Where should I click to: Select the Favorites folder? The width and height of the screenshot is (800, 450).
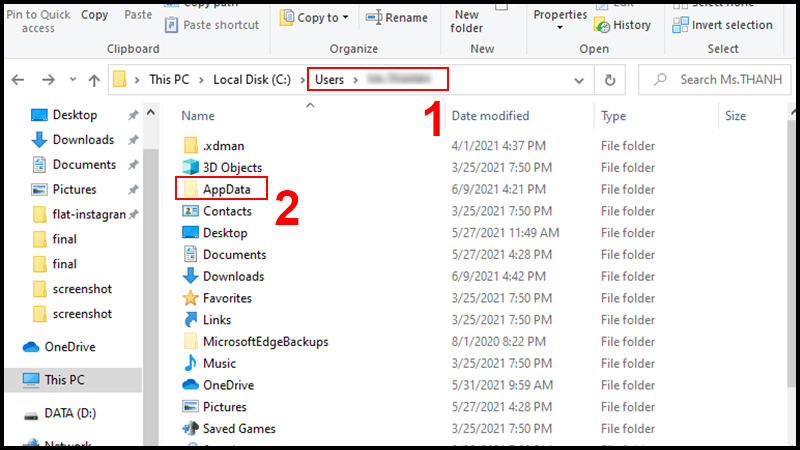(217, 298)
